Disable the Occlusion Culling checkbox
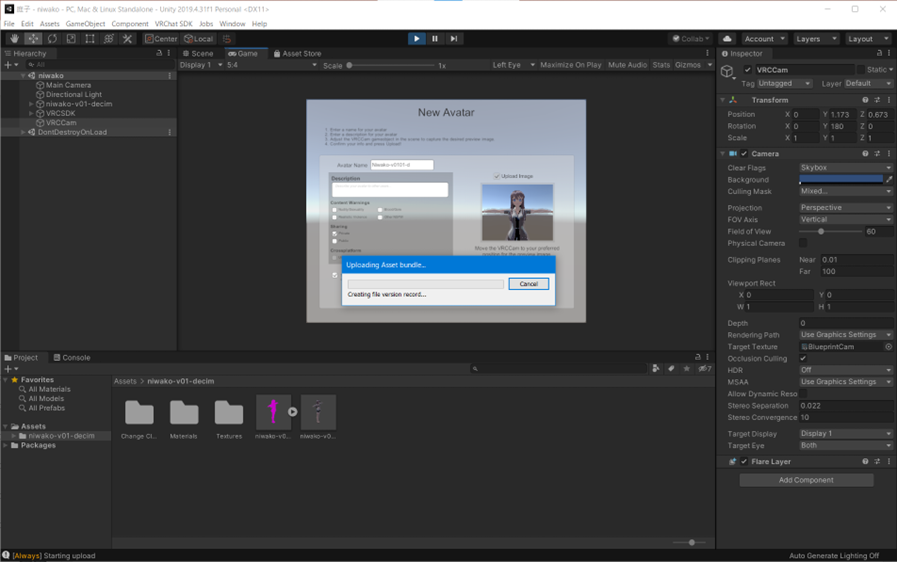 point(803,358)
